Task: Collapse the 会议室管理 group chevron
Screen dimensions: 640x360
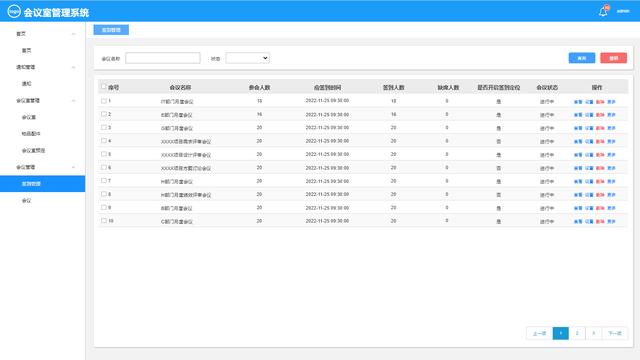Action: pos(73,100)
